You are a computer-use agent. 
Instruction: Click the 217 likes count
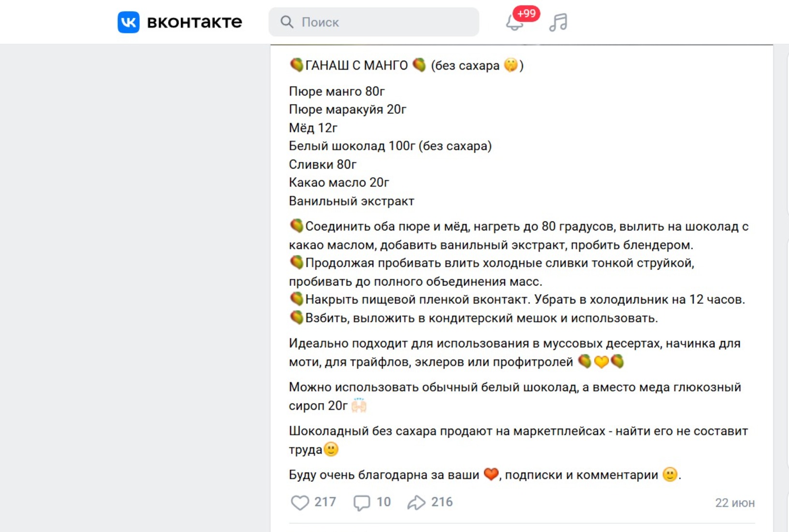coord(325,502)
